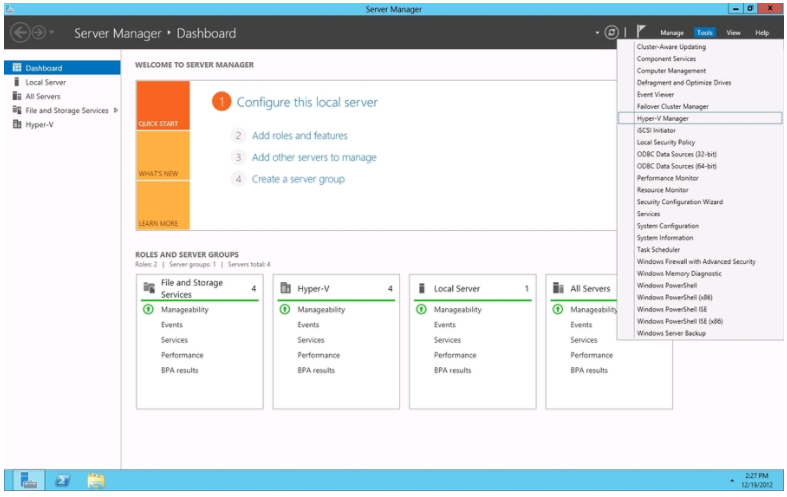787x497 pixels.
Task: Select Dashboard in the left sidebar
Action: (x=62, y=68)
